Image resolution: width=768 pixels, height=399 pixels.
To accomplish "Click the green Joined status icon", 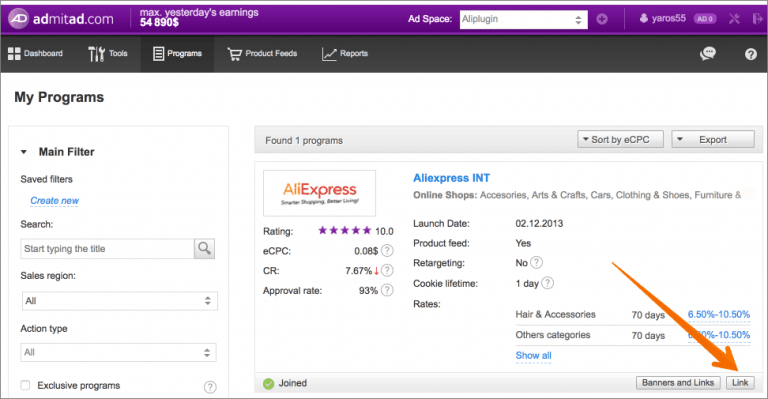I will [268, 383].
